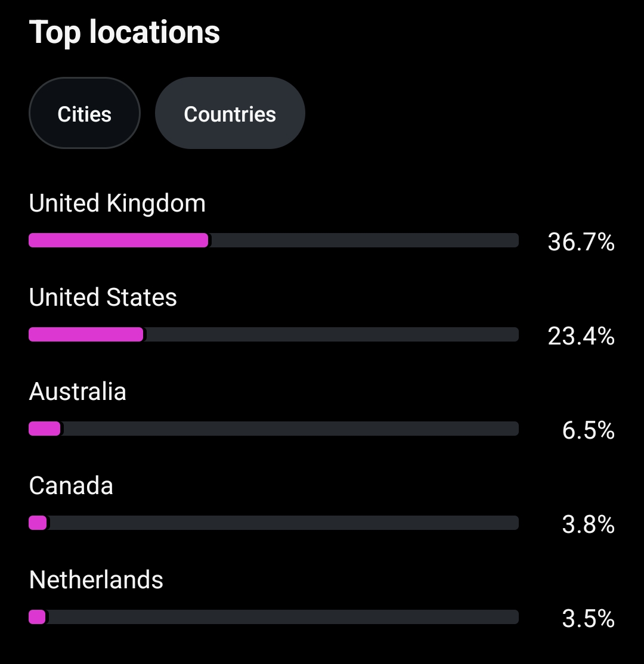This screenshot has height=664, width=644.
Task: Click the 23.4% percentage
Action: coord(580,337)
